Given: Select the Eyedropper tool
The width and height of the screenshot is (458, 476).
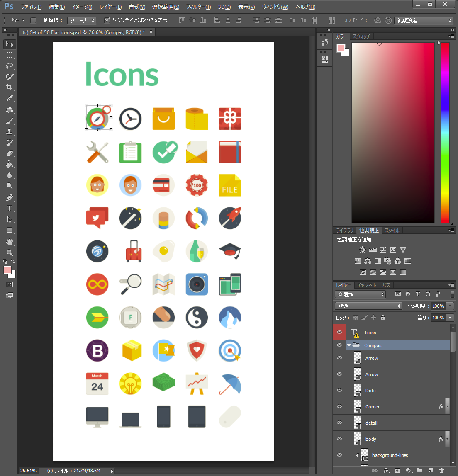Looking at the screenshot, I should (x=10, y=98).
